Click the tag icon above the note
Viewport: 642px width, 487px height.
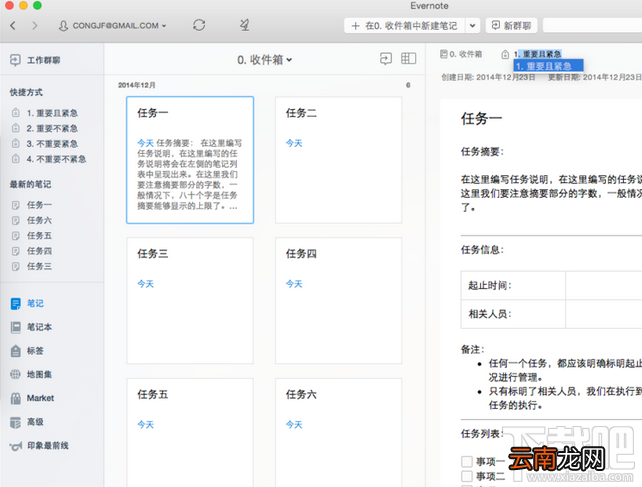(x=505, y=54)
